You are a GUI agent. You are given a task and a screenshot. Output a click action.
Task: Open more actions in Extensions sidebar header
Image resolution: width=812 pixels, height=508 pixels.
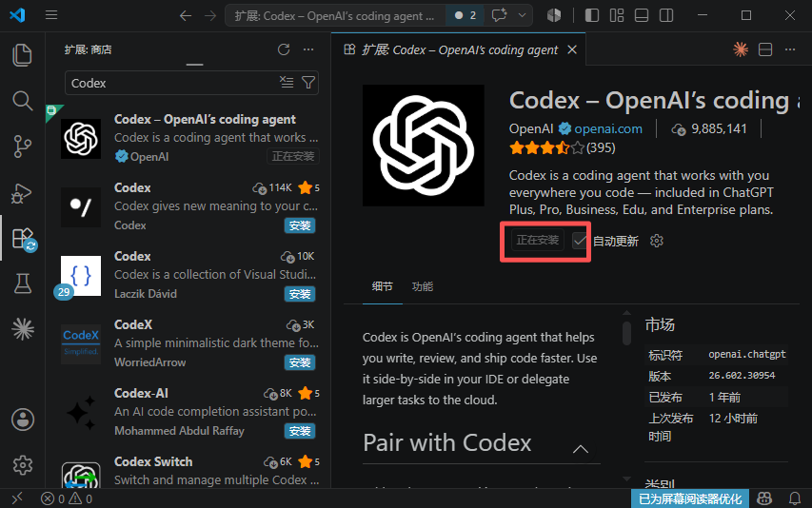(308, 49)
